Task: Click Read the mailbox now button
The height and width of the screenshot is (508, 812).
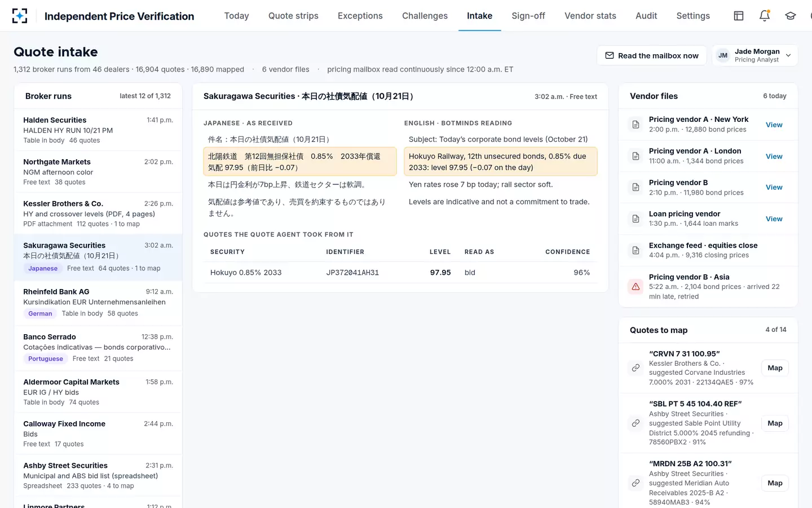Action: [651, 55]
